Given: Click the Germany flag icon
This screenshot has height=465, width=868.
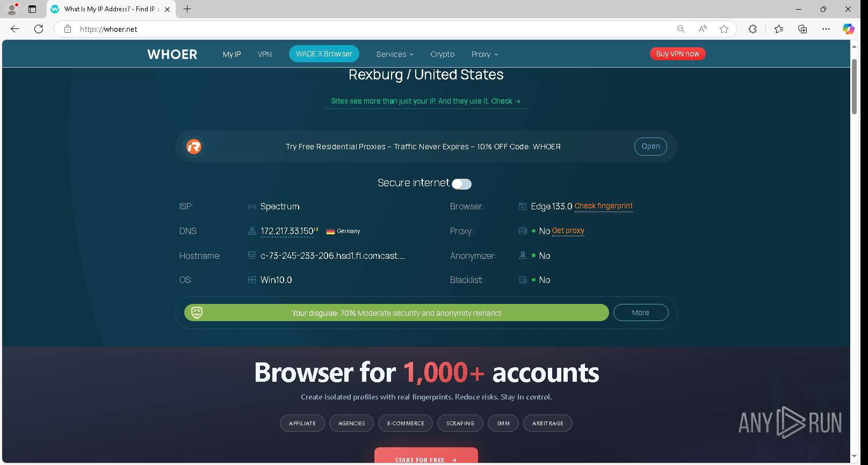Looking at the screenshot, I should point(330,231).
